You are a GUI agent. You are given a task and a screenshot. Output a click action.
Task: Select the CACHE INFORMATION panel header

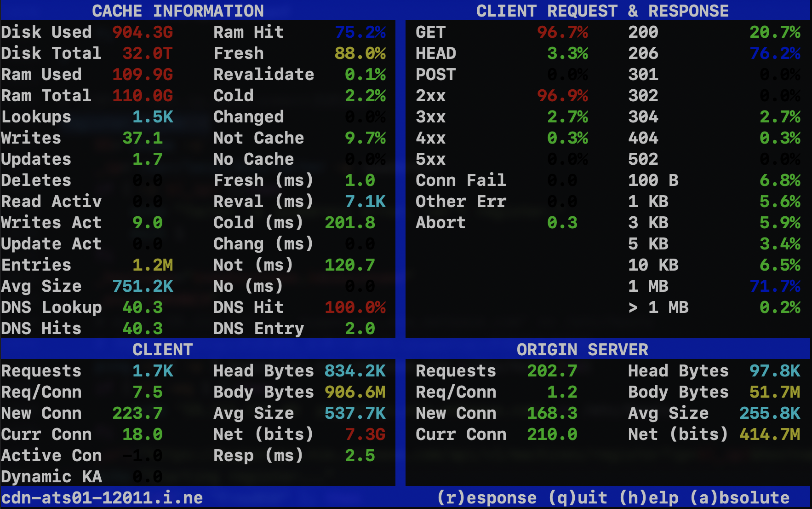click(x=178, y=11)
